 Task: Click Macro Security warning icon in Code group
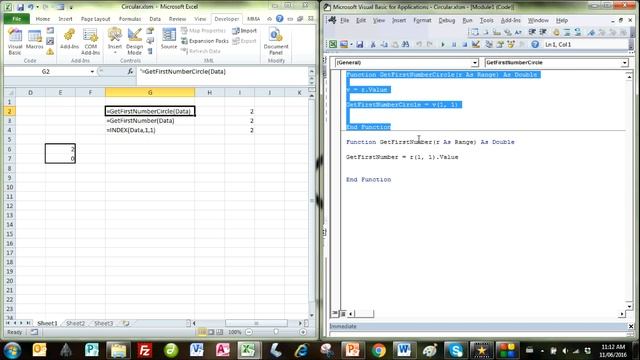[x=50, y=51]
